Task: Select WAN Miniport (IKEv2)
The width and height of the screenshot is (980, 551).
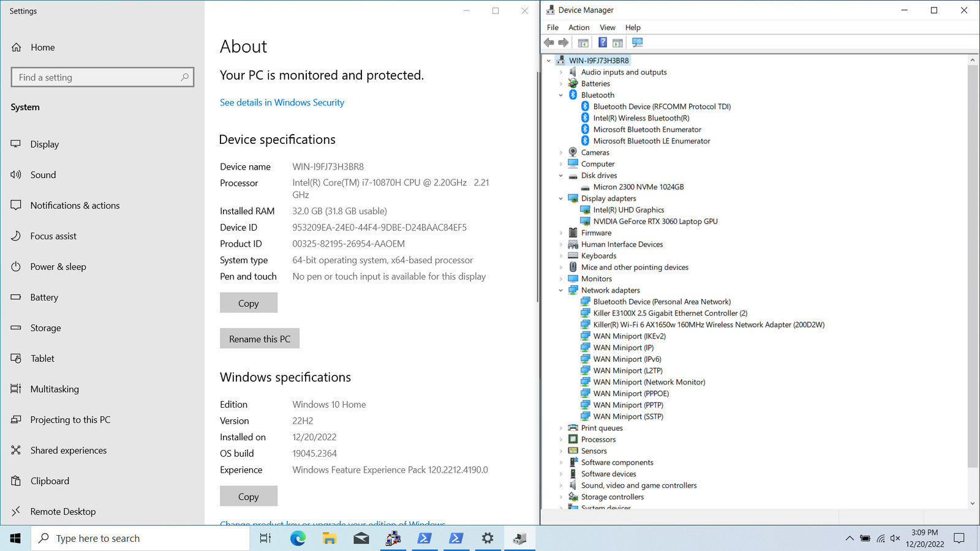Action: tap(629, 336)
